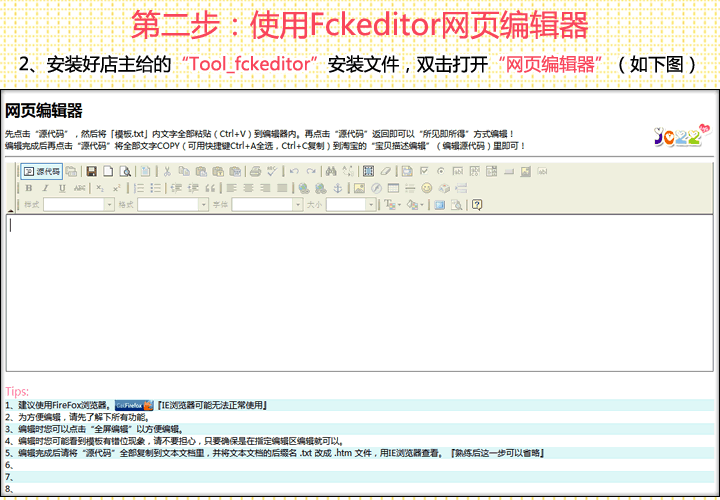Toggle Subscript formatting
This screenshot has width=720, height=500.
point(100,188)
